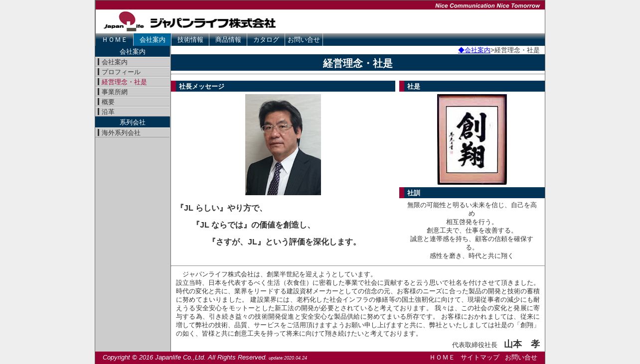Click the ◆会社案内 breadcrumb link
The image size is (640, 364).
pos(474,50)
